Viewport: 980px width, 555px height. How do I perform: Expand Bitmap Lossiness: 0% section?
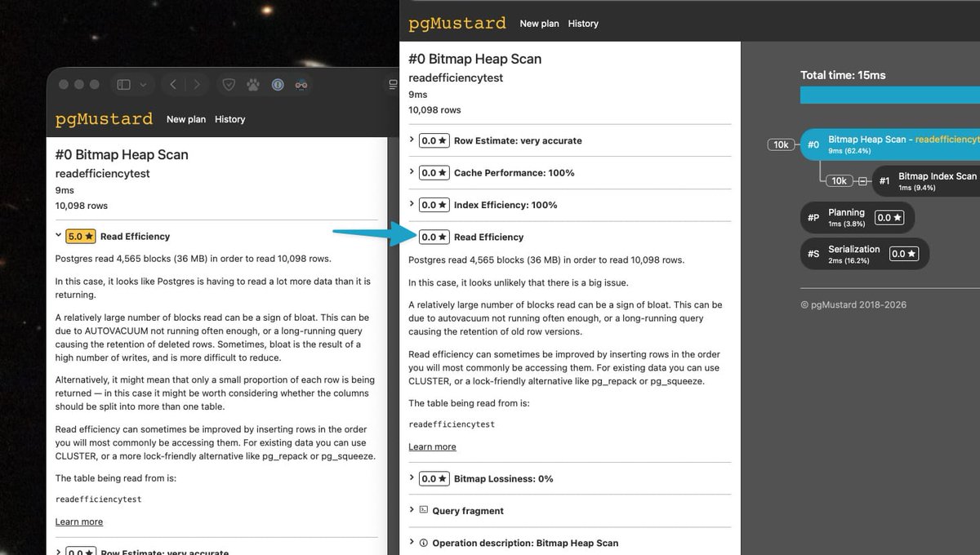[569, 478]
